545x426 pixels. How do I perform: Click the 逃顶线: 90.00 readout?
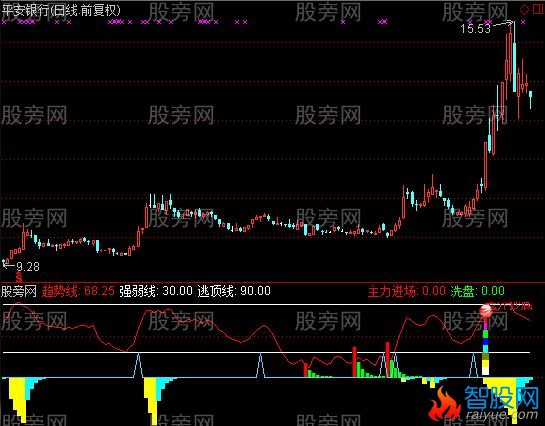(234, 291)
